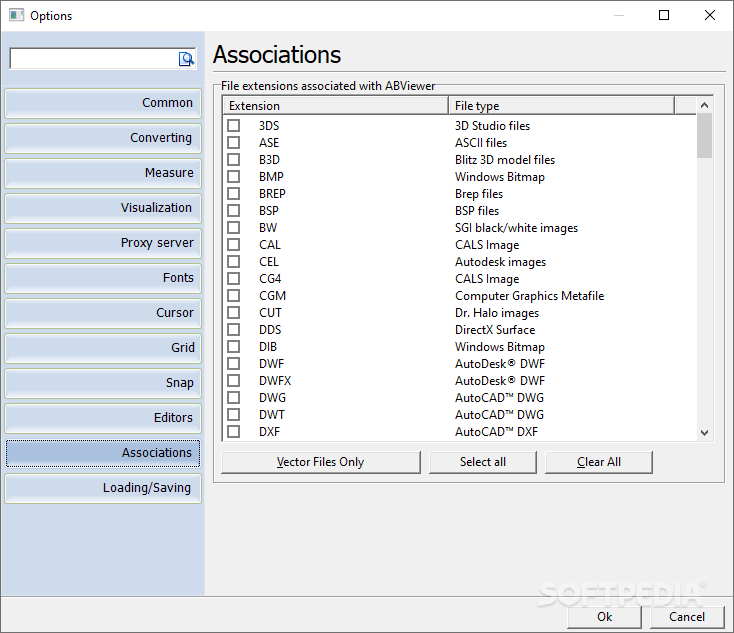Enable the DWF association checkbox
The width and height of the screenshot is (734, 633).
(234, 364)
